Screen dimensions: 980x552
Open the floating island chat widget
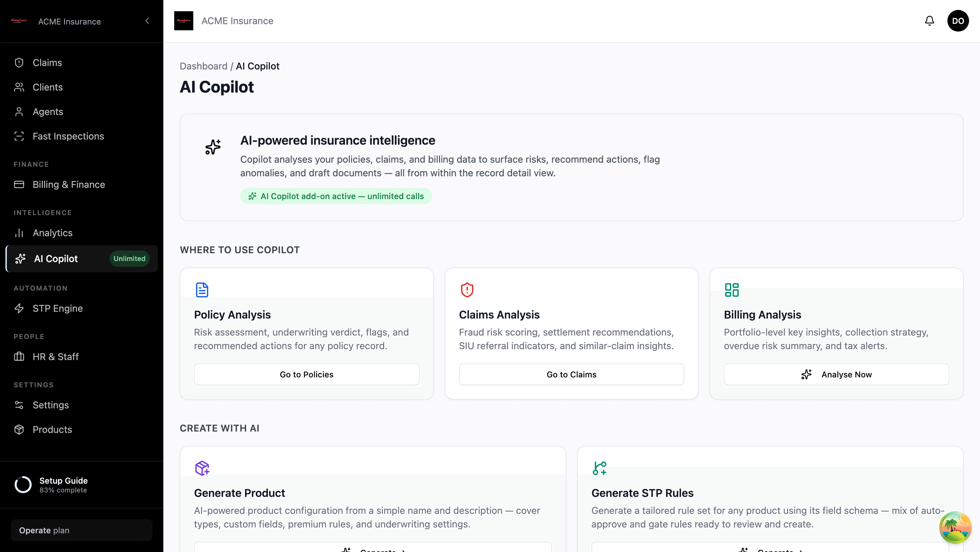[x=955, y=527]
